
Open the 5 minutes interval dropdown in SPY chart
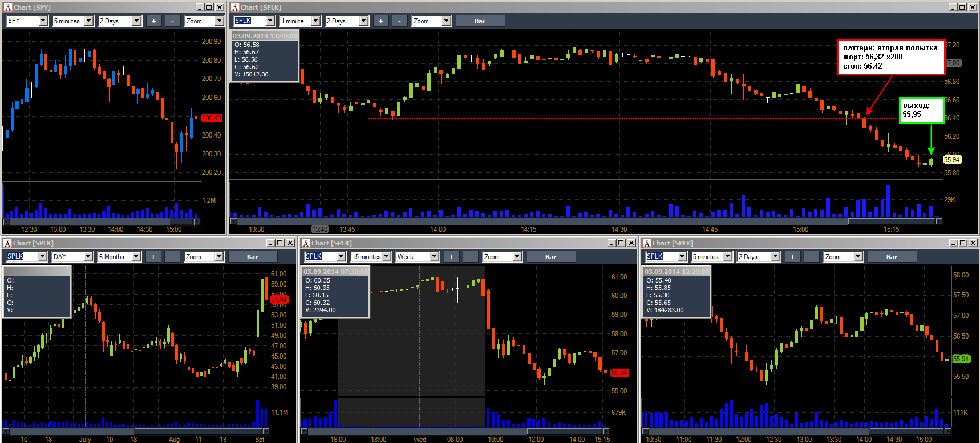point(88,21)
